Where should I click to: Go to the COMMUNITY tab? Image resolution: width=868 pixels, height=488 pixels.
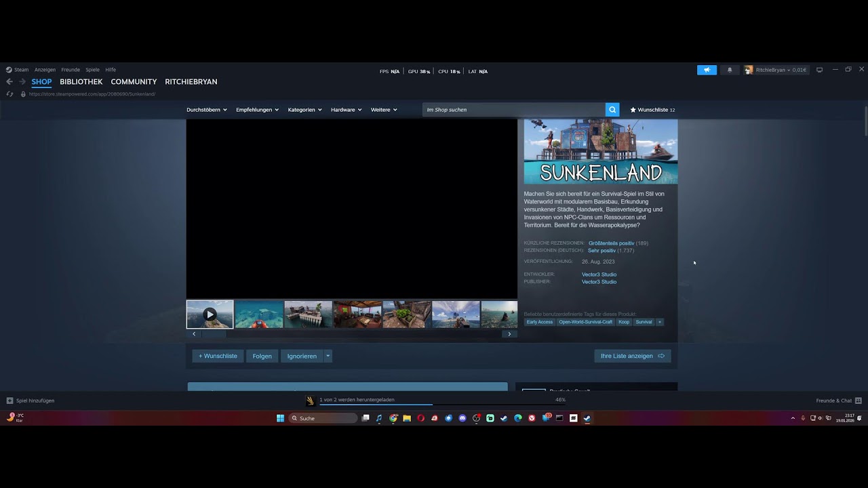(x=134, y=82)
